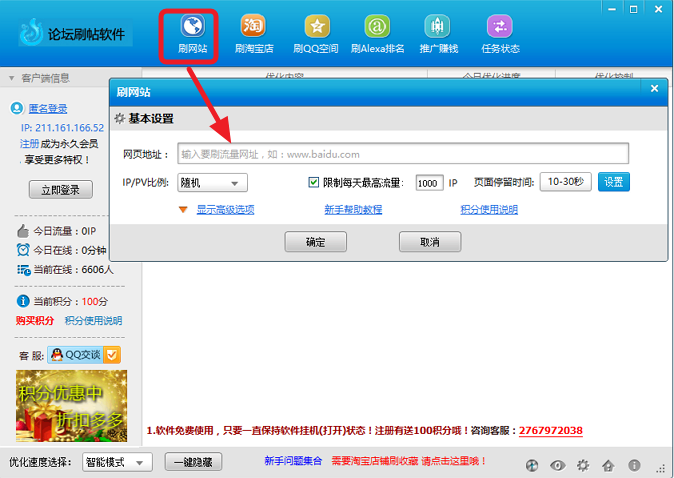The height and width of the screenshot is (478, 674).
Task: Click the 确定 button
Action: point(316,242)
